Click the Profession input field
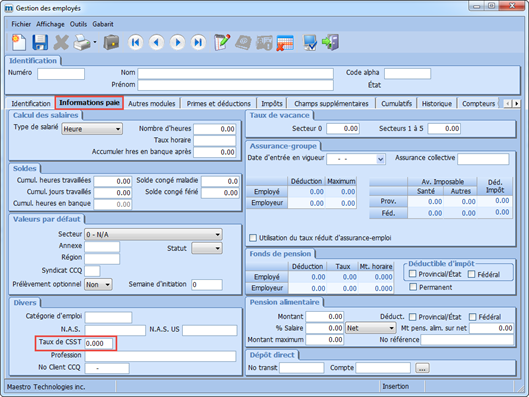This screenshot has height=397, width=529. tap(160, 356)
